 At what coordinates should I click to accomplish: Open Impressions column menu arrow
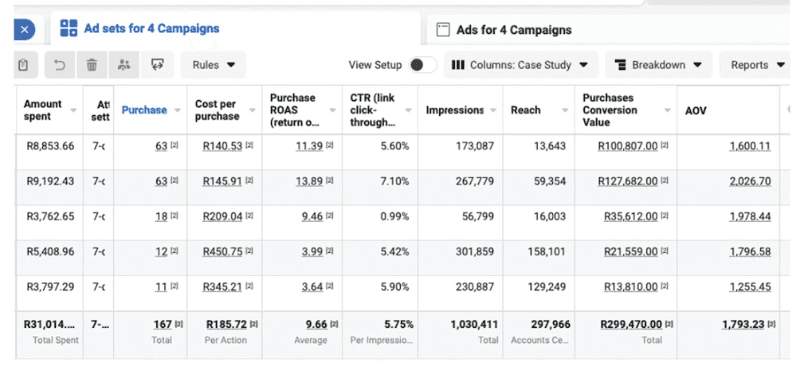[493, 110]
